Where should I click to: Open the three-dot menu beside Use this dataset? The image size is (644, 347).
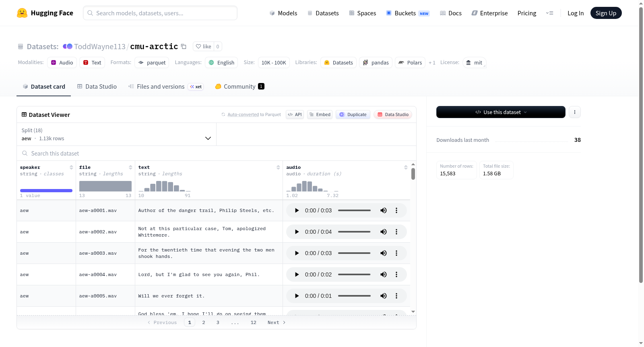click(x=575, y=112)
